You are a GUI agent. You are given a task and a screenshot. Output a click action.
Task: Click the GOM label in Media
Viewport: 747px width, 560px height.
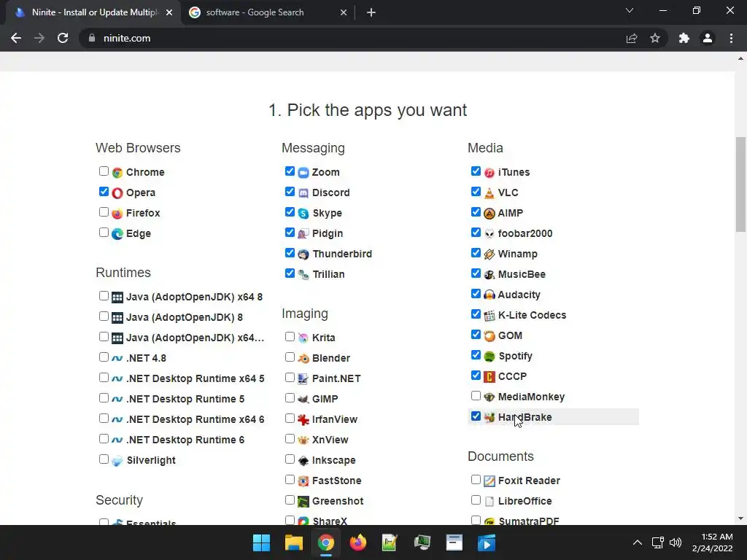tap(510, 335)
